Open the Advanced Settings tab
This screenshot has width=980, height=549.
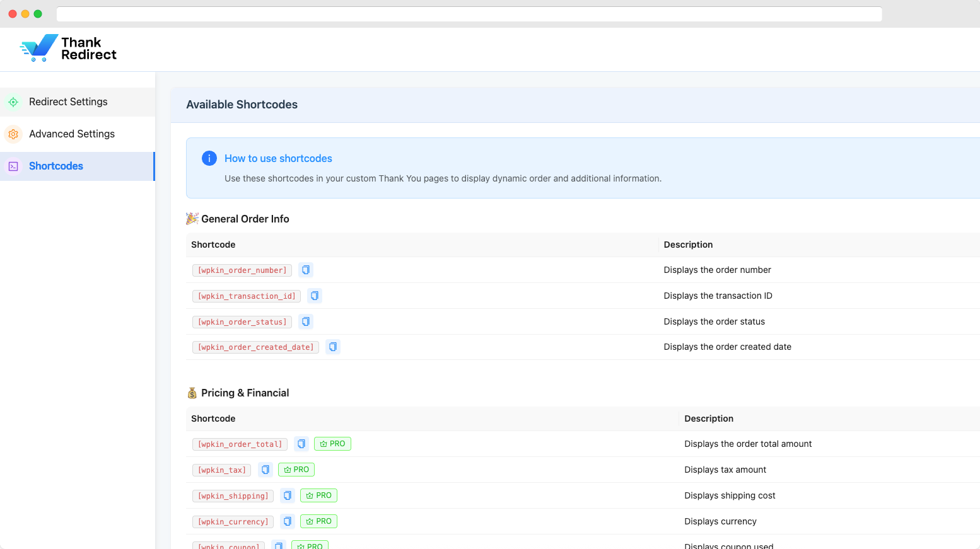[72, 134]
